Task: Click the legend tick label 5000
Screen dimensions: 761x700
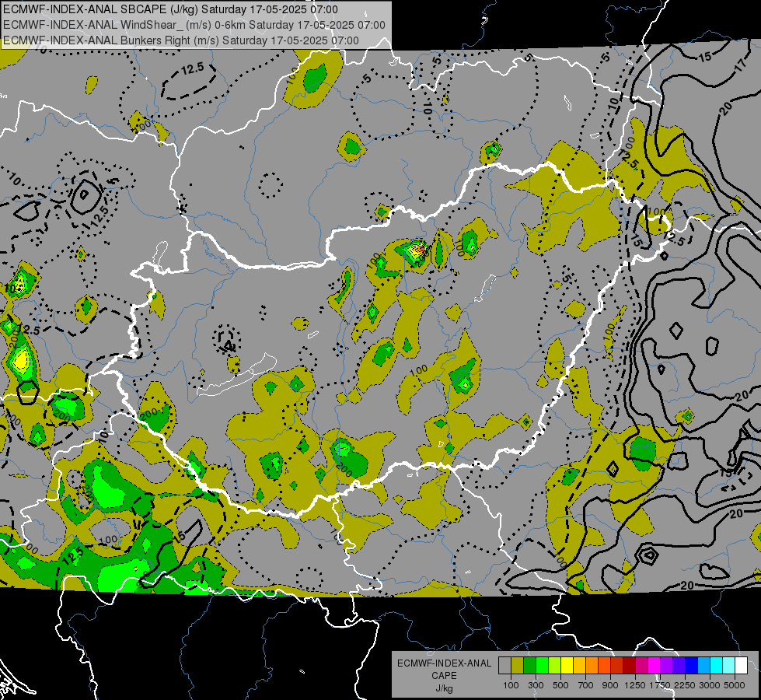Action: pyautogui.click(x=735, y=685)
